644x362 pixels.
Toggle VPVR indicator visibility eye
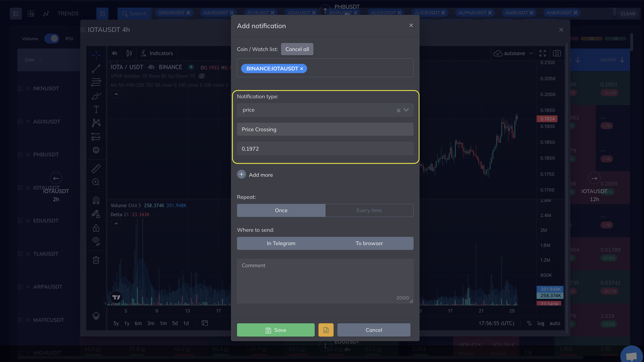pos(202,76)
